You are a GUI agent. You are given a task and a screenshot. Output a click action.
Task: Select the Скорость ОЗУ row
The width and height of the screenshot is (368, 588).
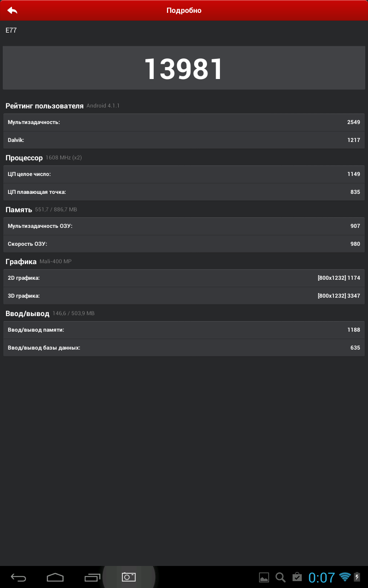tap(184, 244)
